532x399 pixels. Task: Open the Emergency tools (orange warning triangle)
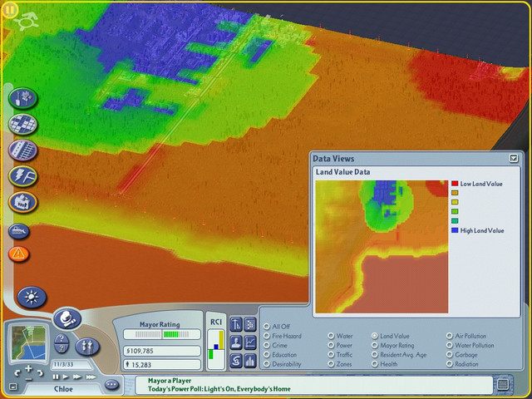click(18, 254)
